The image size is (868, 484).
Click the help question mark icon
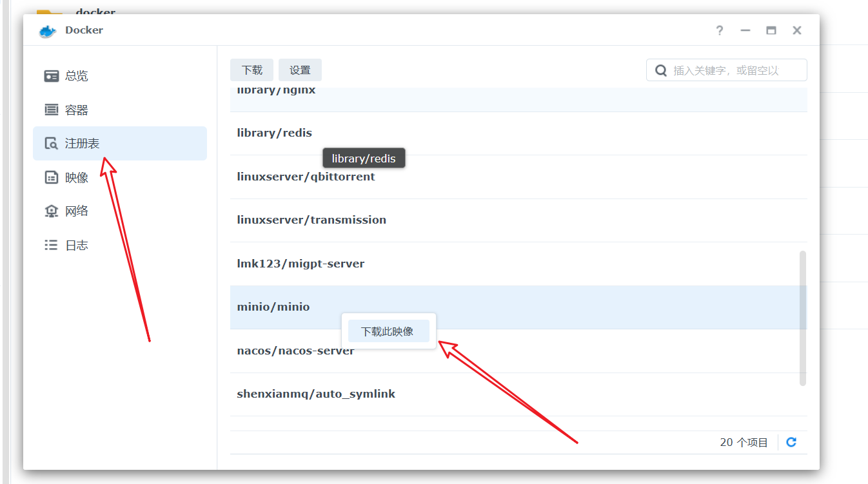720,30
